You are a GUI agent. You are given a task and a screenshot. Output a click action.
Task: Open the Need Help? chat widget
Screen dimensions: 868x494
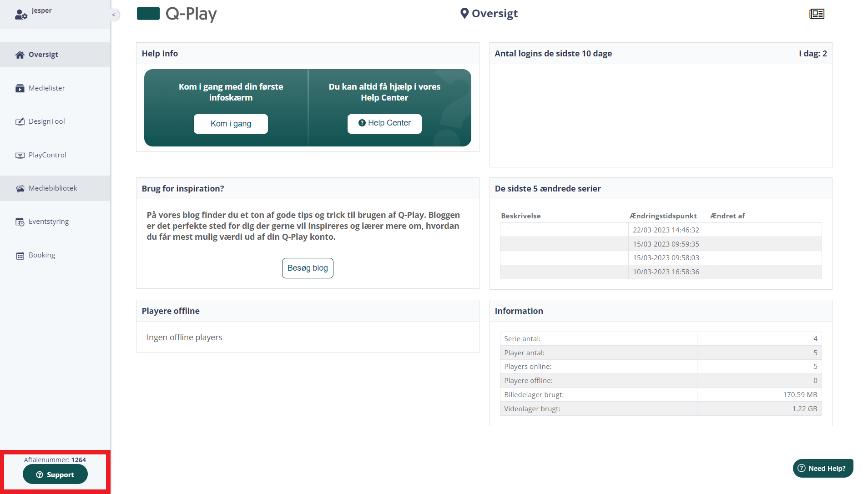(823, 469)
